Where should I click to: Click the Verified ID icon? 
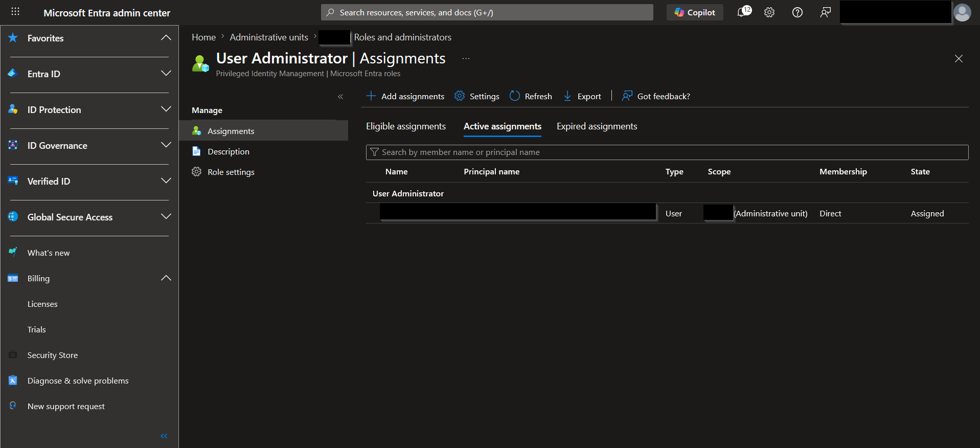click(x=13, y=181)
